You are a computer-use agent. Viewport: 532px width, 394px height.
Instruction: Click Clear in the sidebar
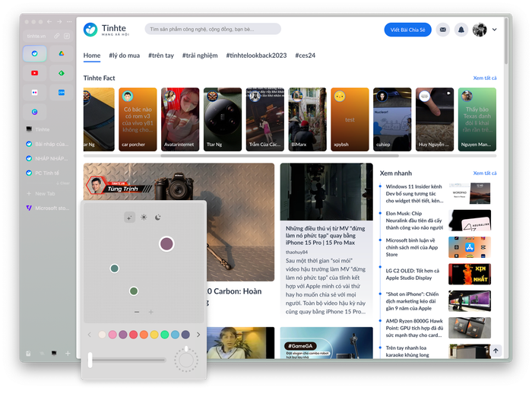click(63, 183)
